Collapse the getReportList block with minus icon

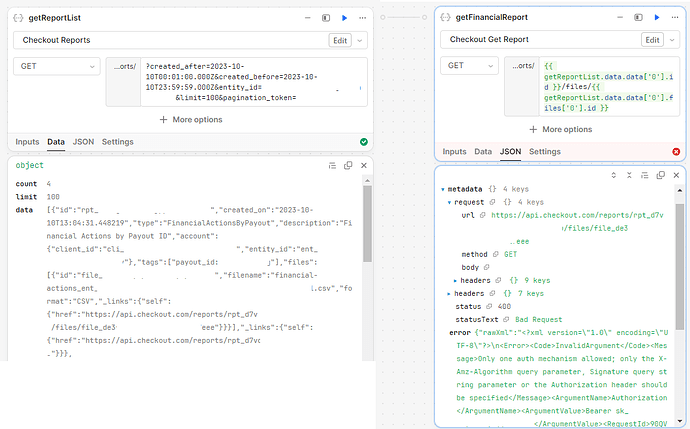point(308,18)
